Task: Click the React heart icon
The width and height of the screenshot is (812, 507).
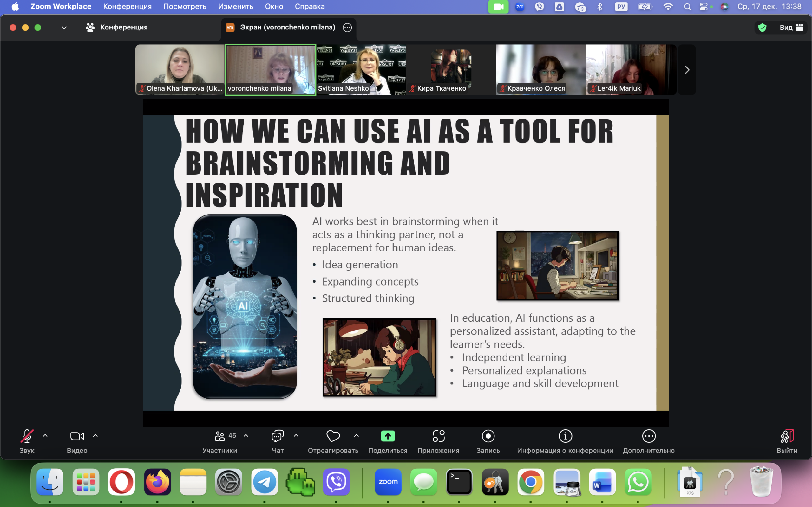Action: (333, 436)
